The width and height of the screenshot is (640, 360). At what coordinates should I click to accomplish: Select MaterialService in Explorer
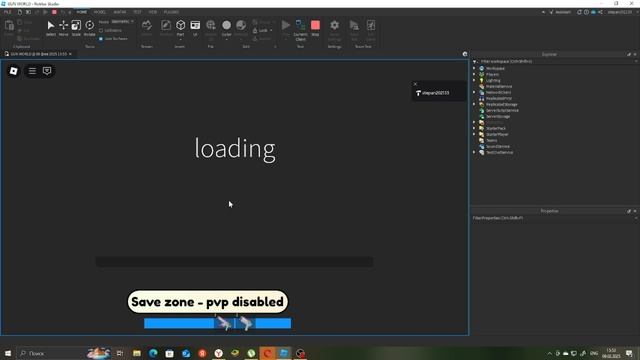pos(499,87)
